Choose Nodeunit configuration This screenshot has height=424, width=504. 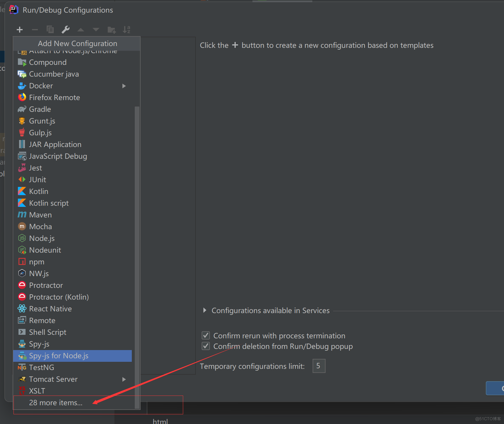tap(73, 250)
